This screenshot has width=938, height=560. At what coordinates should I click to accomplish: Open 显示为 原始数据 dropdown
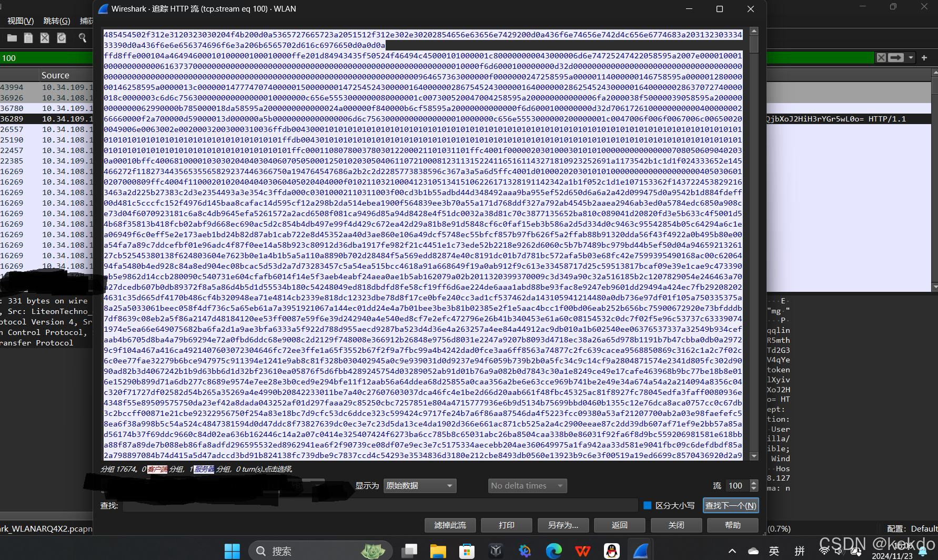coord(419,486)
